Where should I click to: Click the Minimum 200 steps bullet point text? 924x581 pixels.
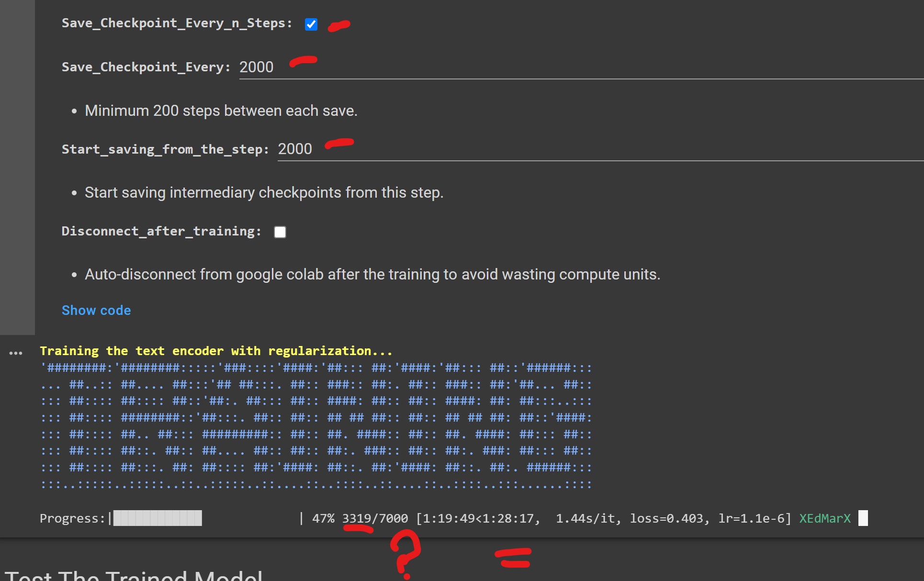[x=221, y=111]
